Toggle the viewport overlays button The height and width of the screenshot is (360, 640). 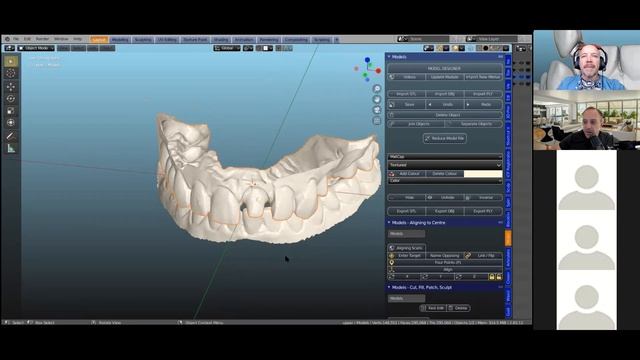point(455,48)
